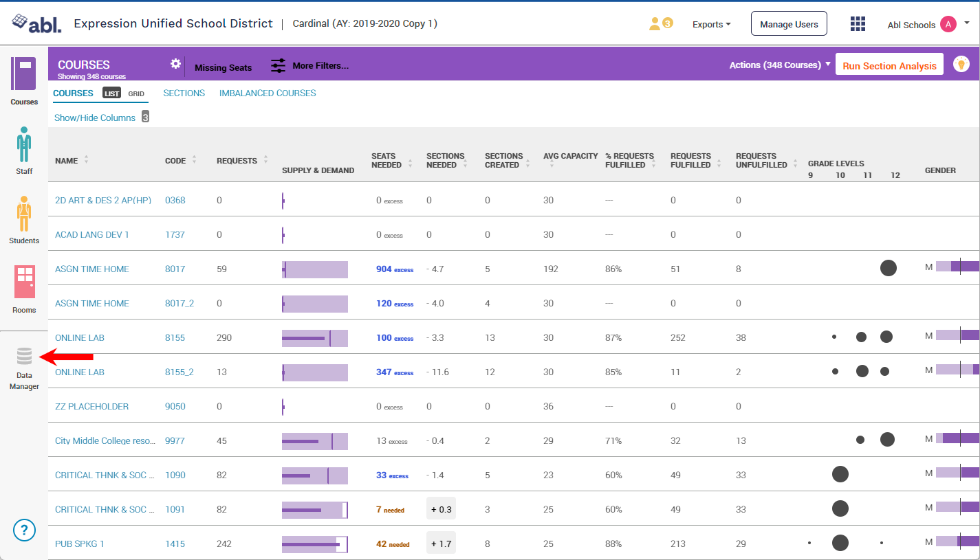Switch to the SECTIONS tab
This screenshot has height=560, width=980.
point(184,93)
